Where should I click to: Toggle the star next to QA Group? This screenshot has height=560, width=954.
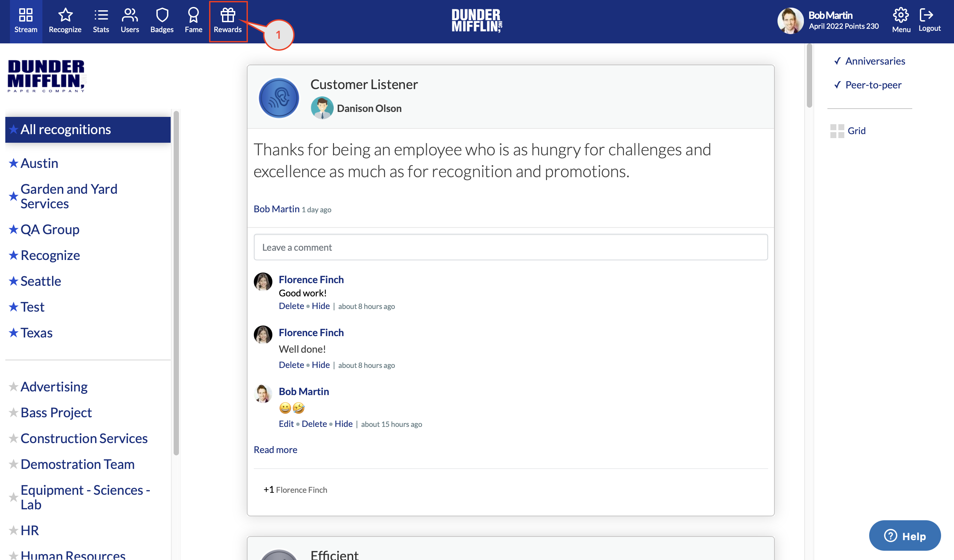[14, 229]
